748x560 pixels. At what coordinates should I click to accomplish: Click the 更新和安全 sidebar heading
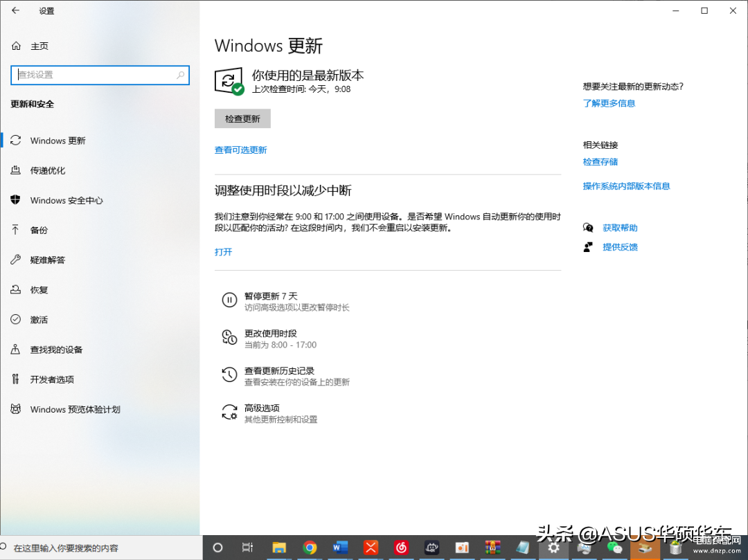tap(33, 104)
